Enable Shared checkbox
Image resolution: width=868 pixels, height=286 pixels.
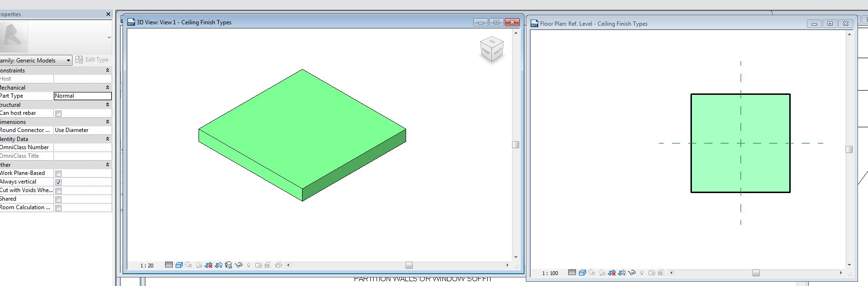[x=58, y=199]
